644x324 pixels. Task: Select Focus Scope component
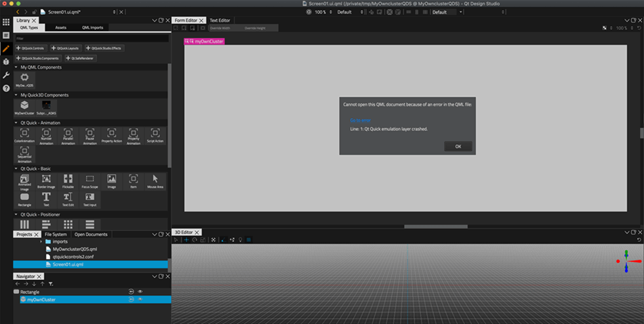(x=90, y=182)
